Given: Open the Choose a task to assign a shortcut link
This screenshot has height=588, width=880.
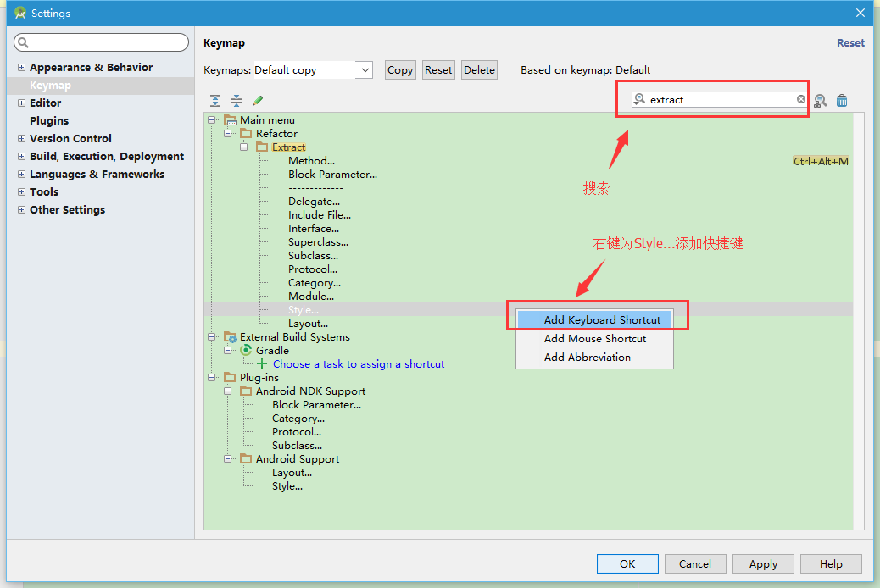Looking at the screenshot, I should [359, 363].
